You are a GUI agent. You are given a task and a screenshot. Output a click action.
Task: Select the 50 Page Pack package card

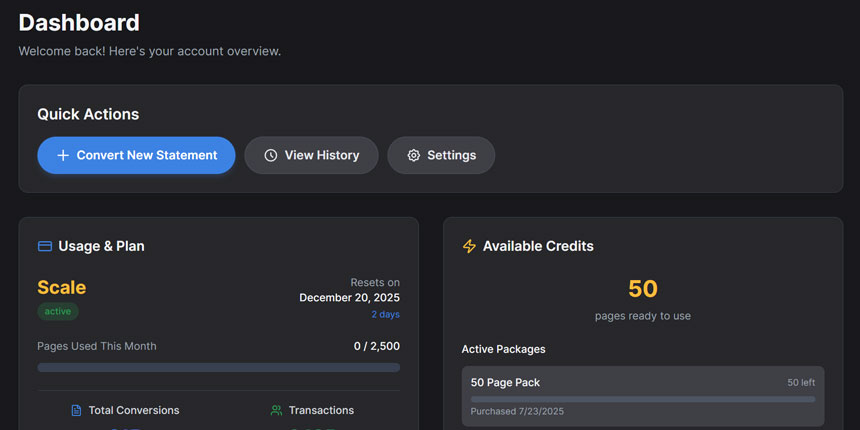click(x=643, y=396)
